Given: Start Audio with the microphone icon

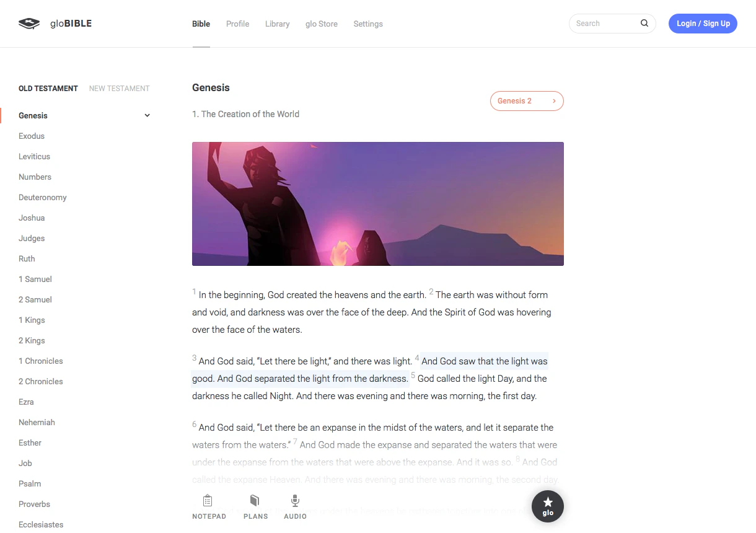Looking at the screenshot, I should pyautogui.click(x=295, y=500).
